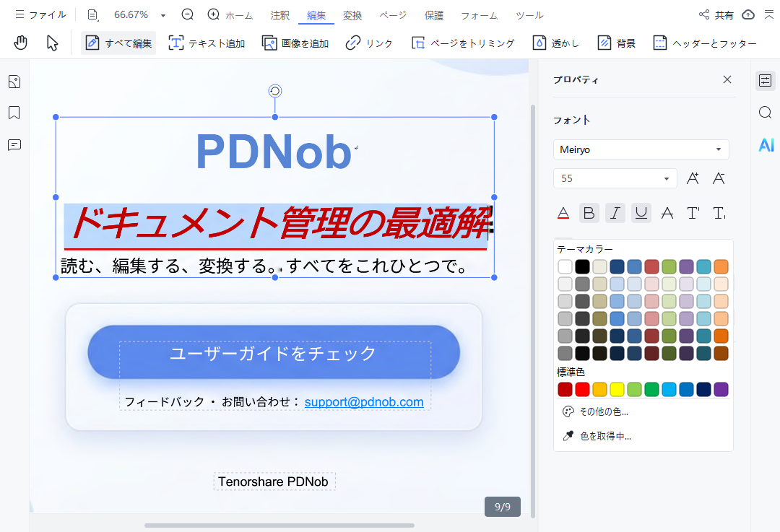780x532 pixels.
Task: Select the Hand tool
Action: coord(20,43)
